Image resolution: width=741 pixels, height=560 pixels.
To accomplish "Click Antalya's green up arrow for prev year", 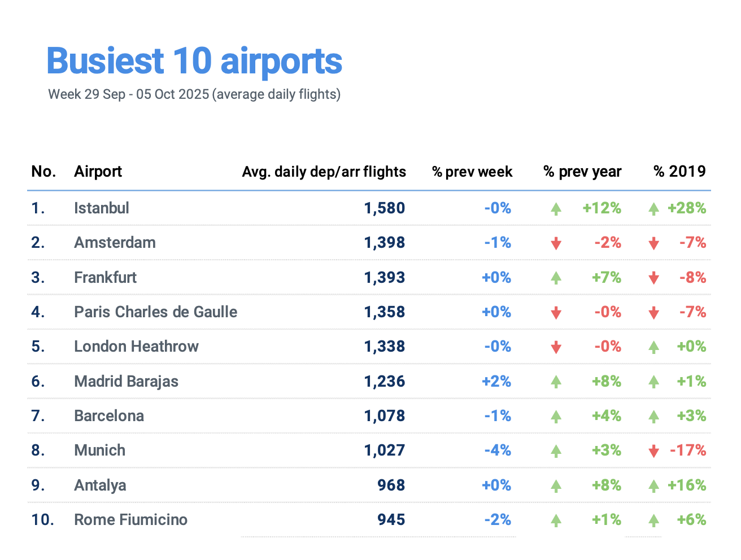I will pyautogui.click(x=556, y=485).
